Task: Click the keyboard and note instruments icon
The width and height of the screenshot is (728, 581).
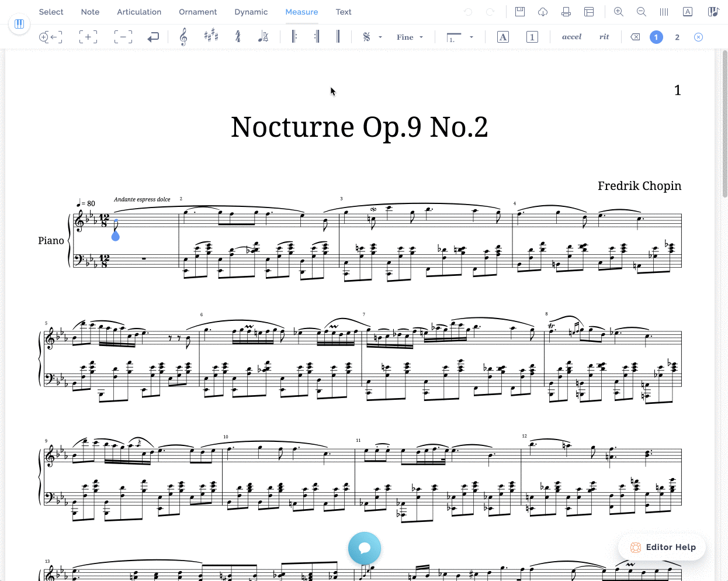Action: click(713, 12)
